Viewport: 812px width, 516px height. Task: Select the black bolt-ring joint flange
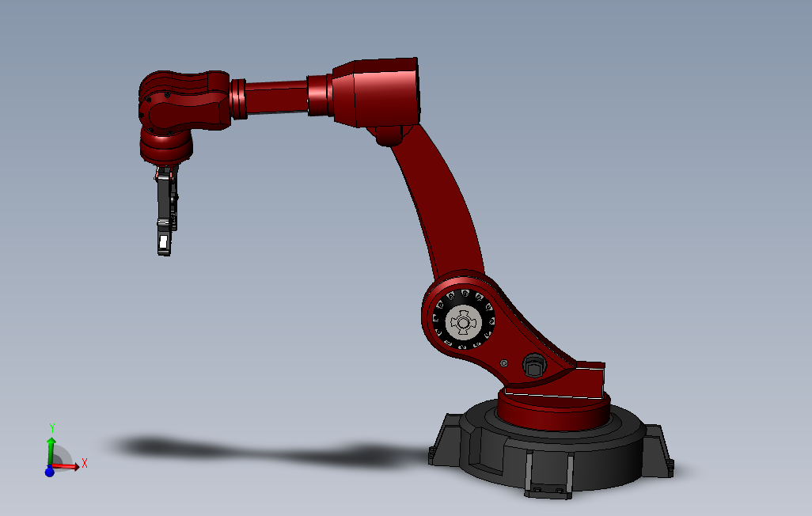[x=464, y=320]
